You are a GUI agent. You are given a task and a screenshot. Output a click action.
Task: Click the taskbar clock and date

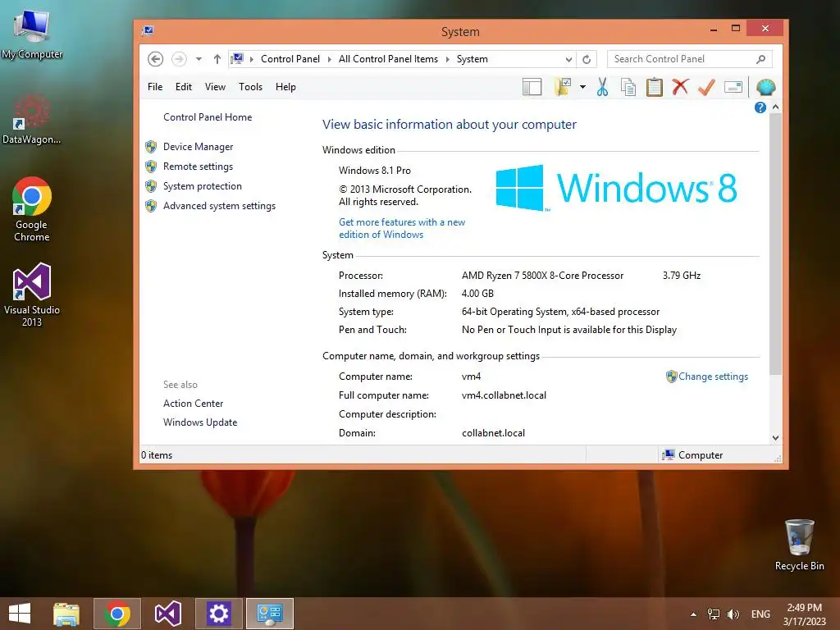804,614
